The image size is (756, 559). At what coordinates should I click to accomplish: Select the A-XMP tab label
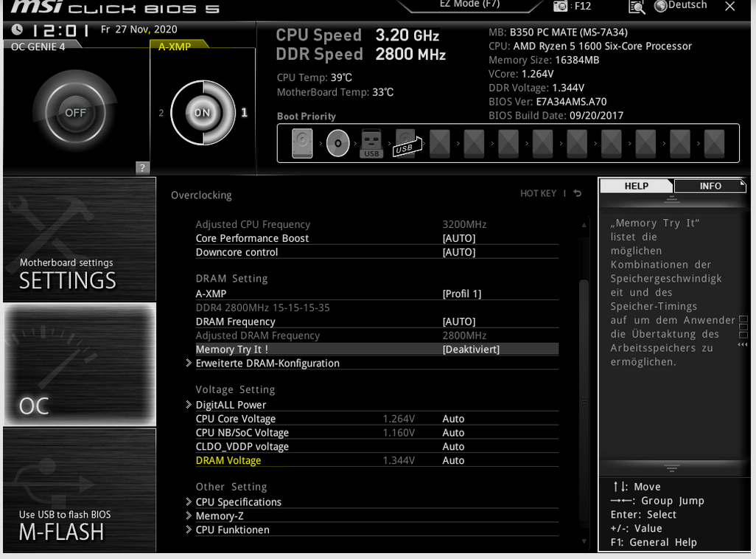pyautogui.click(x=175, y=46)
